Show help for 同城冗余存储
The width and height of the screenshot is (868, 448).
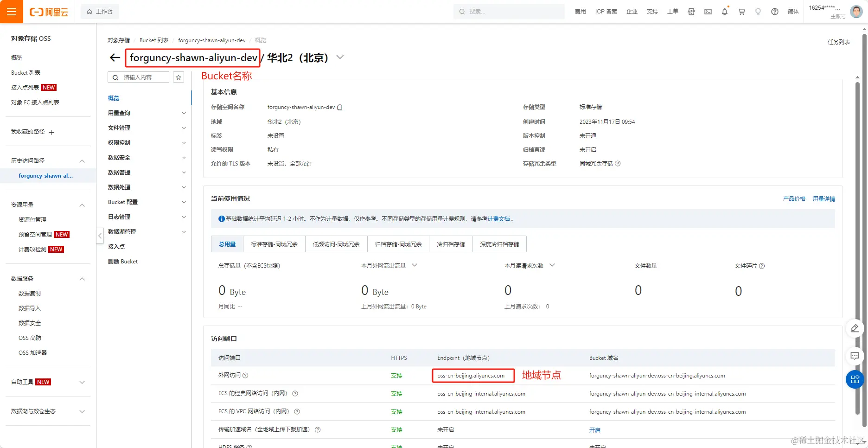point(618,164)
